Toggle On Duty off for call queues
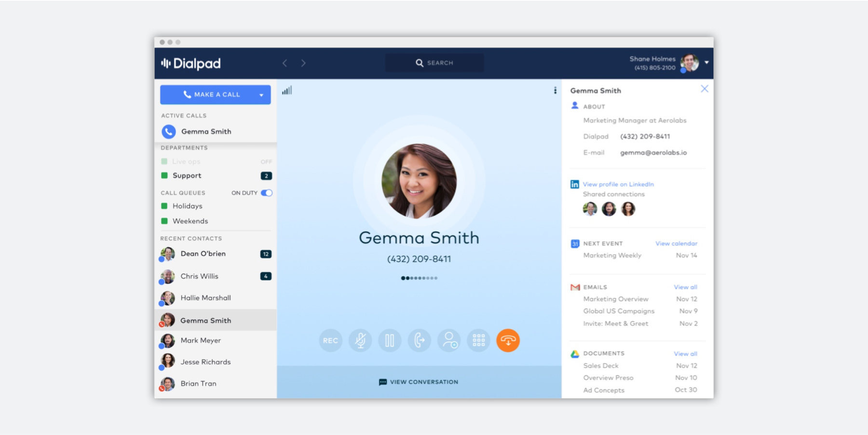868x435 pixels. (266, 192)
